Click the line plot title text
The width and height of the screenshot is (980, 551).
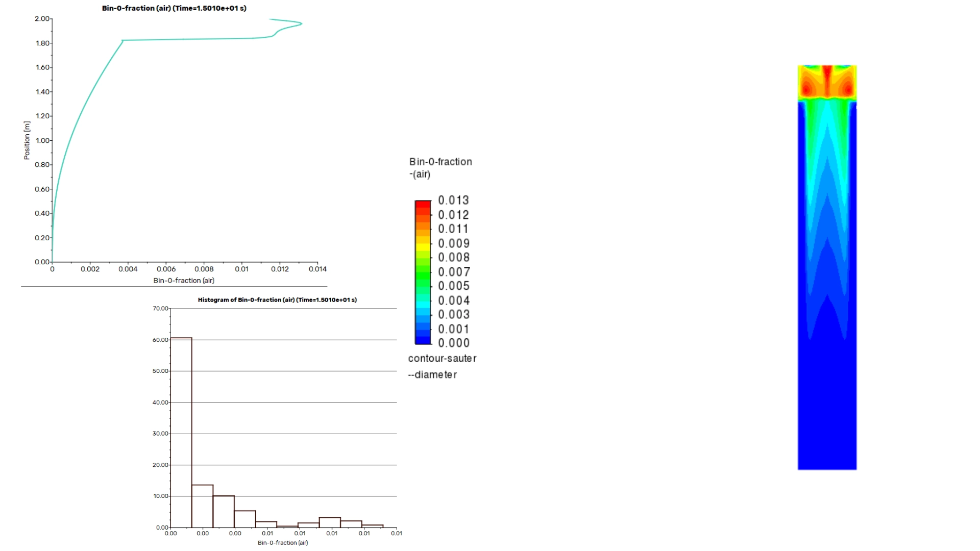coord(174,8)
